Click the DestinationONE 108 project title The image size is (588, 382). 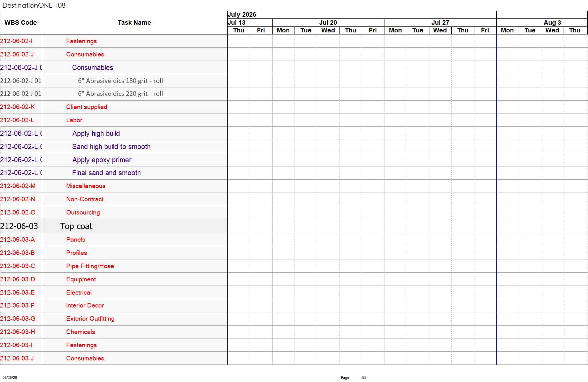click(x=34, y=5)
